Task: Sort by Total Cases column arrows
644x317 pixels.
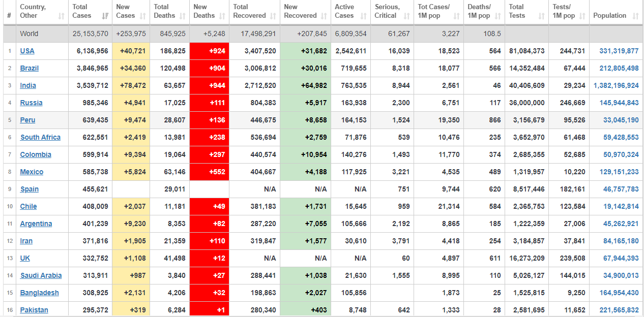Action: click(105, 16)
